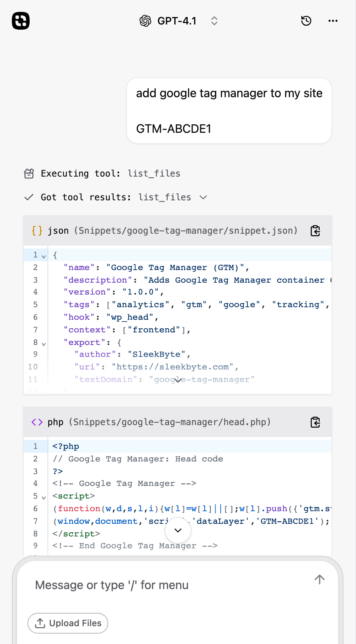Click the "Got tool results: list_files" text
Screen dimensions: 356x644
[x=116, y=197]
